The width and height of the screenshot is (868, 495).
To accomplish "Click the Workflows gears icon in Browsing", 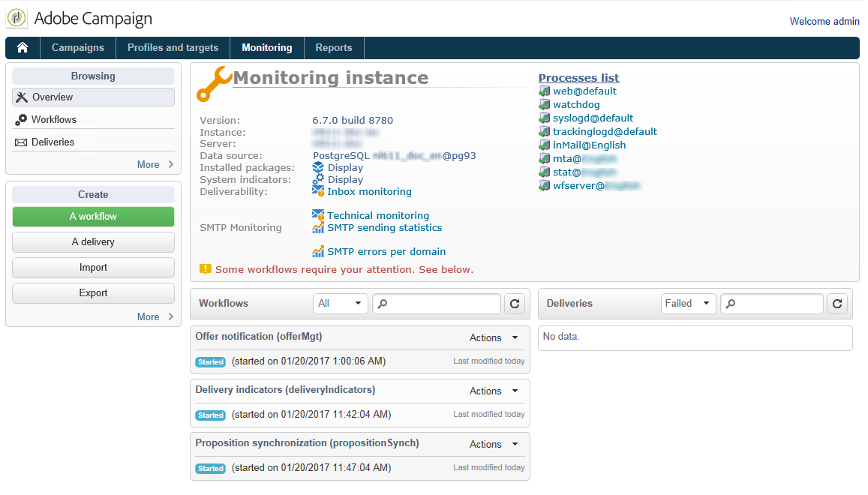I will click(21, 119).
